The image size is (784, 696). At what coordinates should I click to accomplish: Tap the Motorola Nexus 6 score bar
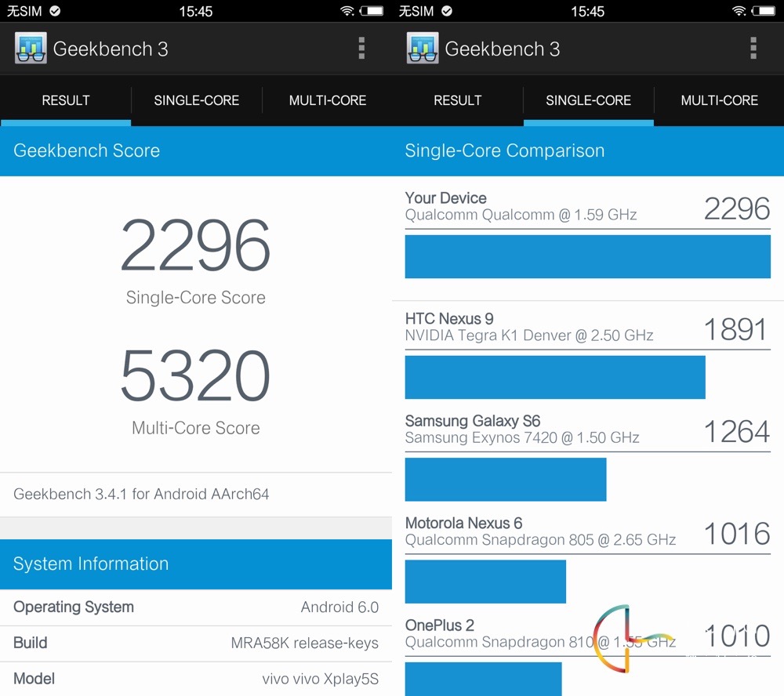point(485,582)
